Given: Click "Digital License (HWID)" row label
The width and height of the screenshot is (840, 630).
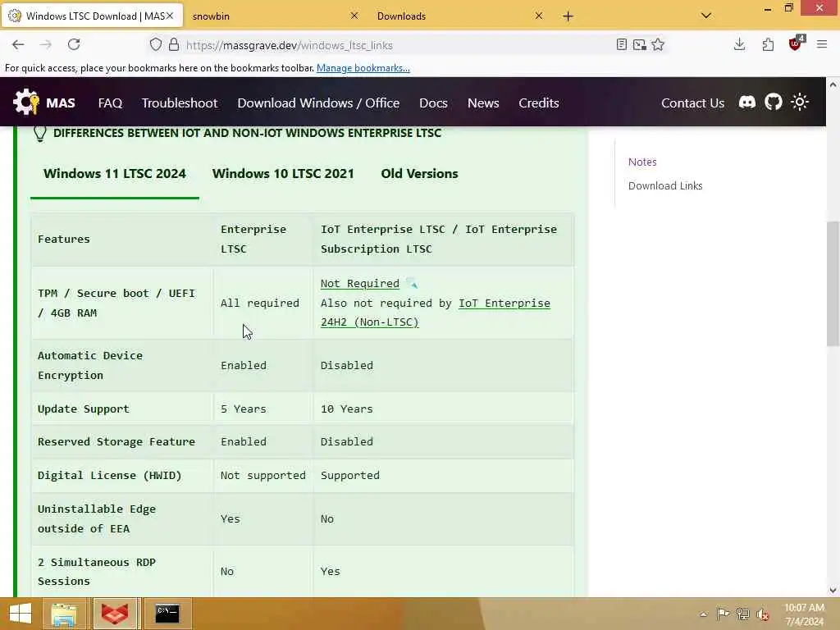Looking at the screenshot, I should click(110, 475).
